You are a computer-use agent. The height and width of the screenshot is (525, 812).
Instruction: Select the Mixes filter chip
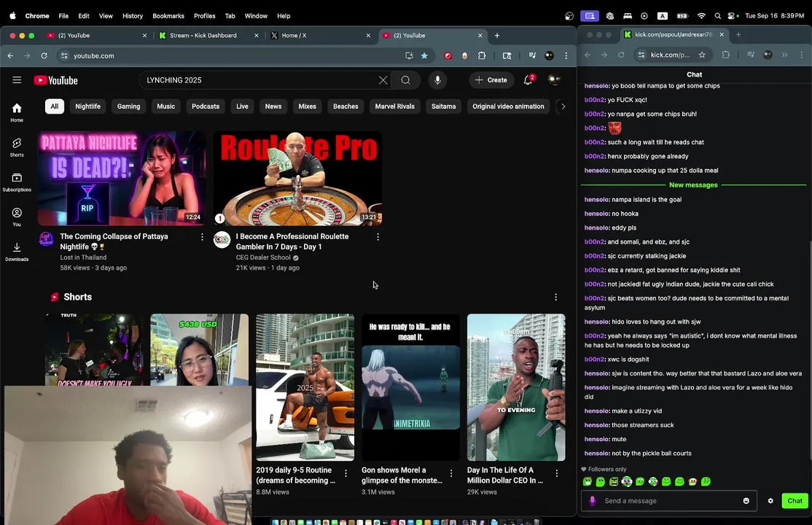tap(307, 106)
